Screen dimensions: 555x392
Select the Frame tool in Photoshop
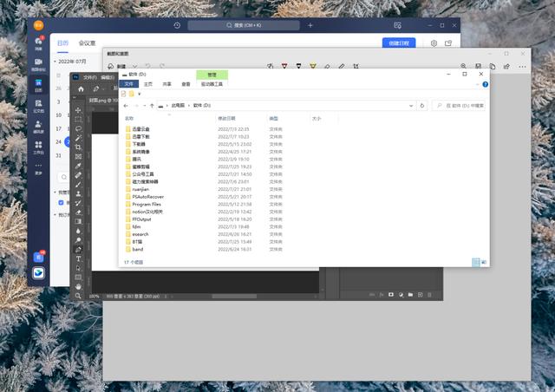coord(78,156)
